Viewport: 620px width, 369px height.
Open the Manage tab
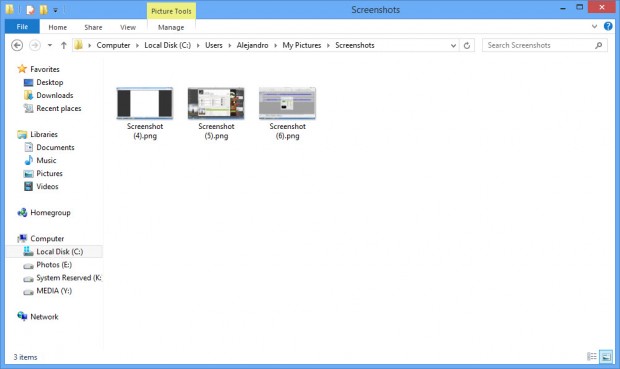click(x=171, y=27)
